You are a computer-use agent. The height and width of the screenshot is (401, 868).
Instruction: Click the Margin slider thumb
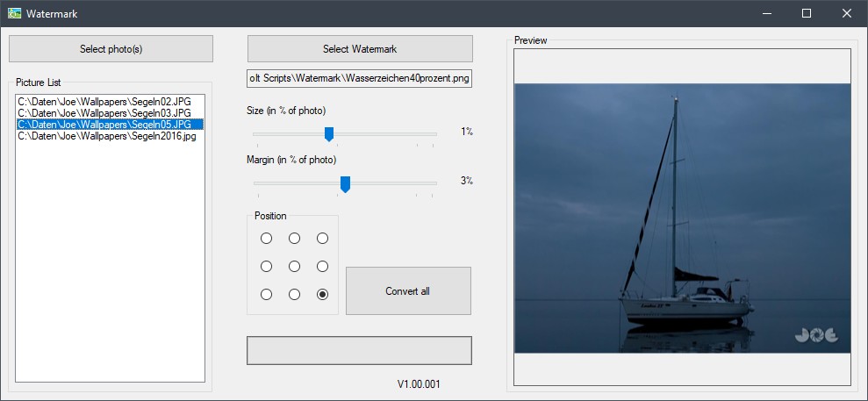pyautogui.click(x=345, y=184)
